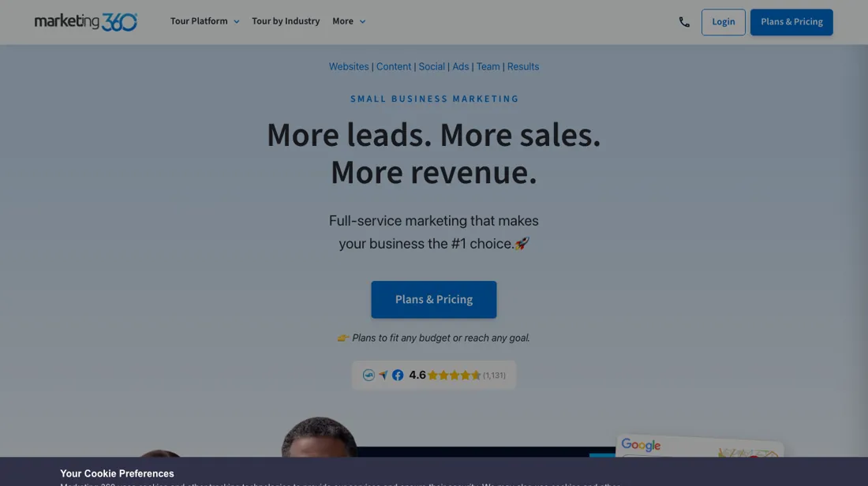The width and height of the screenshot is (868, 486).
Task: Click the Google map card thumbnail
Action: click(700, 446)
